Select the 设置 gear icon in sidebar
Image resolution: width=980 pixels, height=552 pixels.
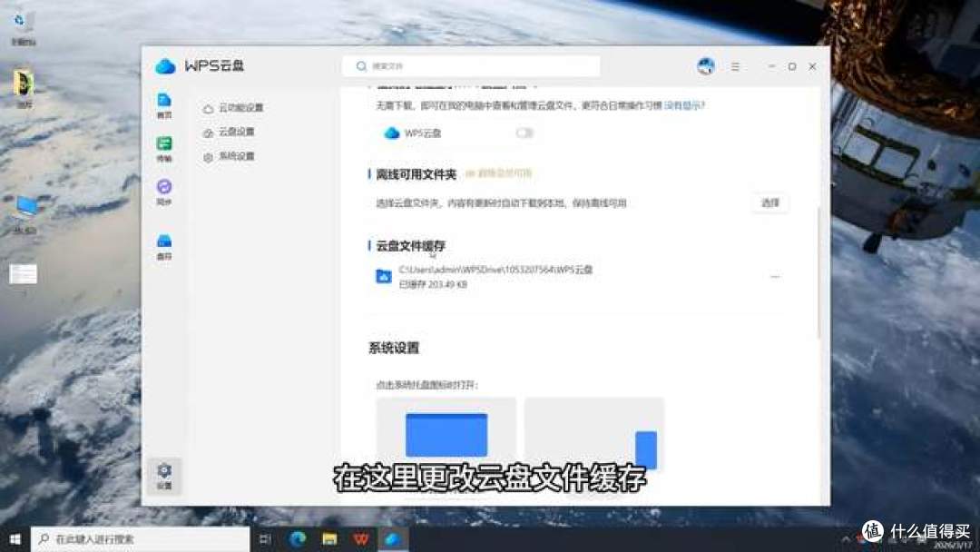[x=163, y=476]
